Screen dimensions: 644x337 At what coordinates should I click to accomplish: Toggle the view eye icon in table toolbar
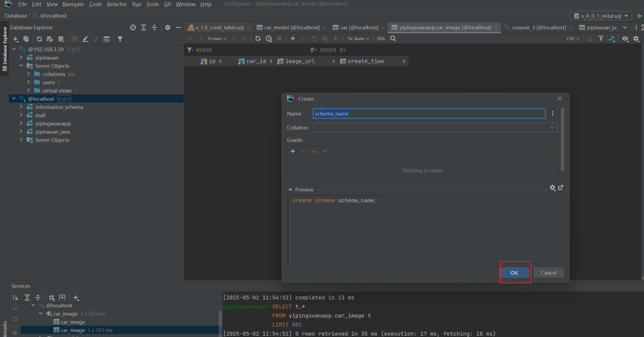(625, 39)
